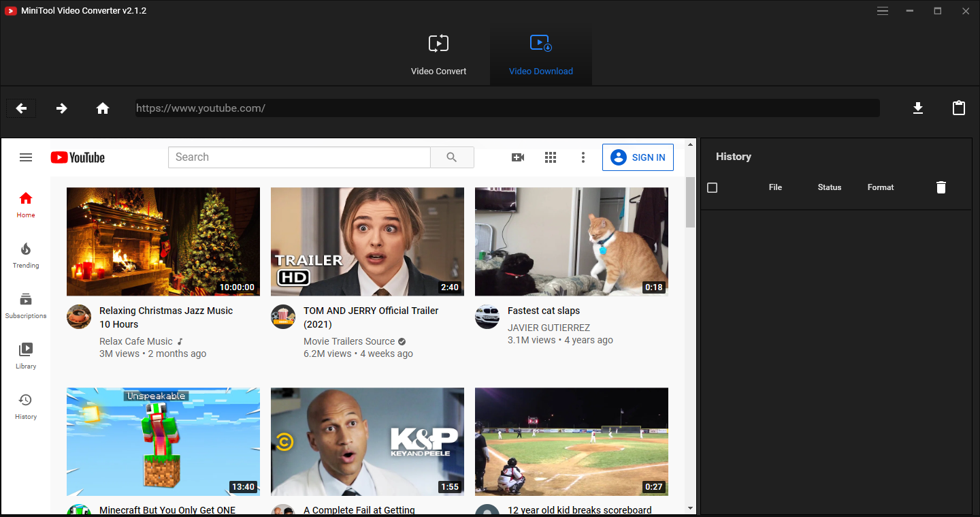Screen dimensions: 980x517
Task: Open JAVIER GUTIERREZ channel avatar
Action: (x=487, y=317)
